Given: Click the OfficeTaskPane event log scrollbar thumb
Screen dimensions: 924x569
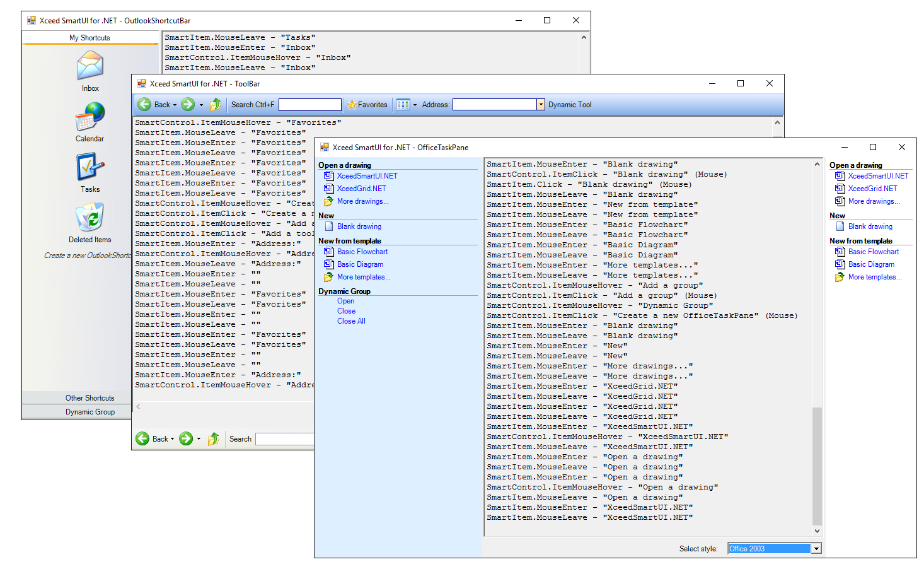Looking at the screenshot, I should (x=817, y=466).
